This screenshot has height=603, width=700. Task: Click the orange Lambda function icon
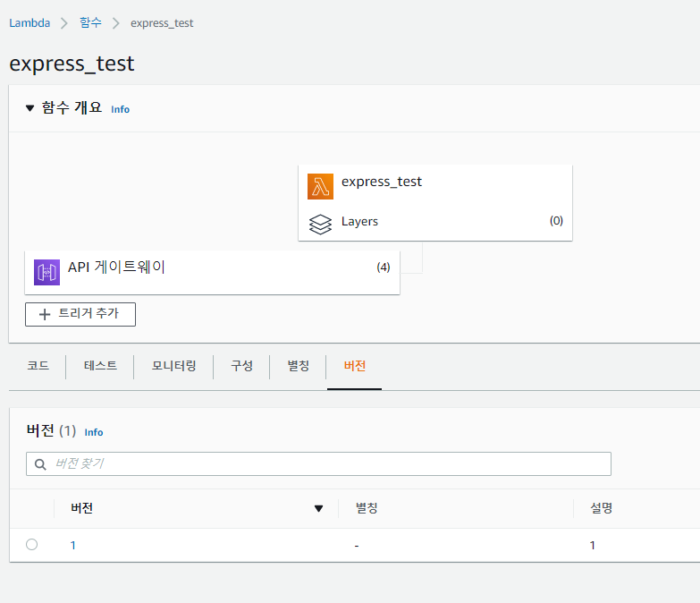click(x=320, y=186)
